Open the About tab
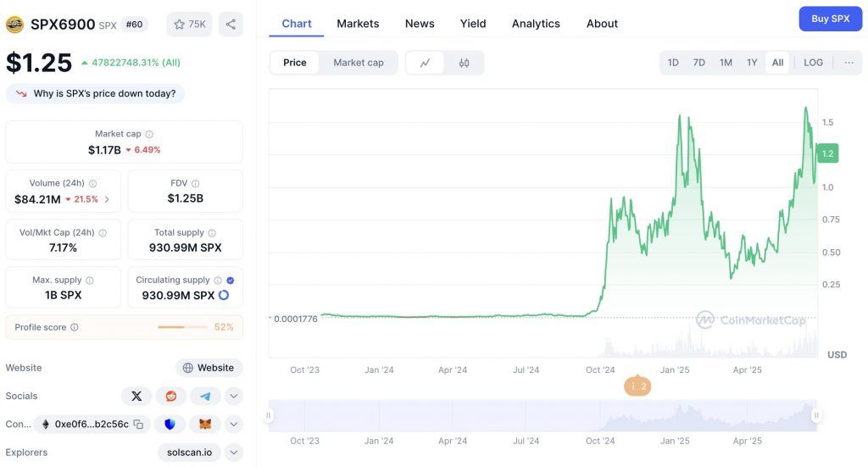The width and height of the screenshot is (868, 467). click(602, 24)
